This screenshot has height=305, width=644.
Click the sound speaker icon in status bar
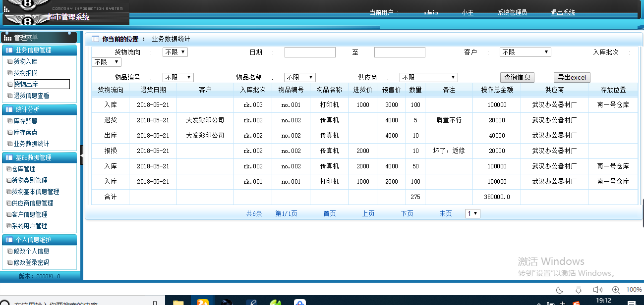click(597, 290)
